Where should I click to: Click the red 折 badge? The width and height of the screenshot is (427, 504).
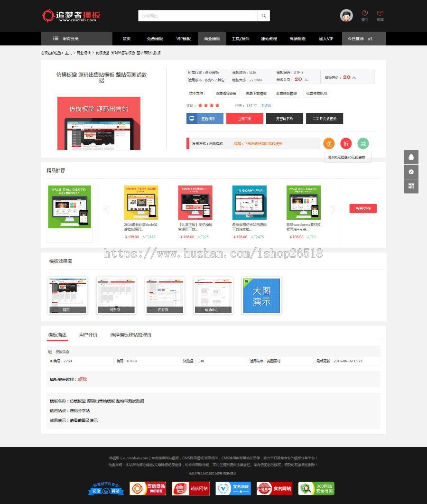[346, 144]
